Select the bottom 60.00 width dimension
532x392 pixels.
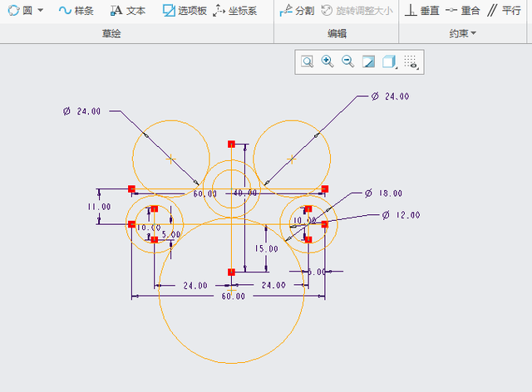coord(233,296)
